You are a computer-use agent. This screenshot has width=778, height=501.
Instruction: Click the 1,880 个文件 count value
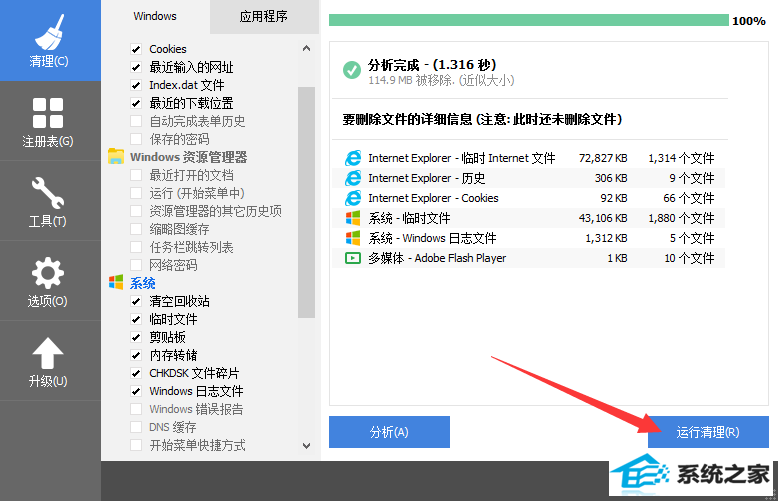pos(681,218)
